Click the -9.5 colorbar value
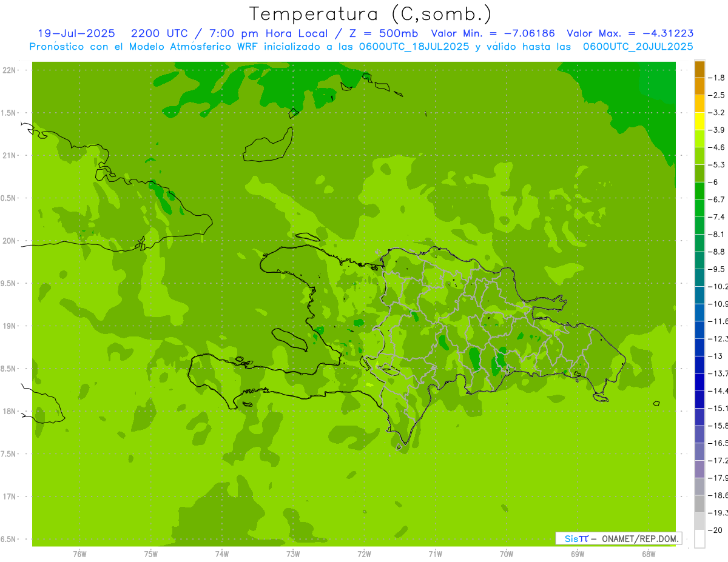728x562 pixels. pos(716,269)
